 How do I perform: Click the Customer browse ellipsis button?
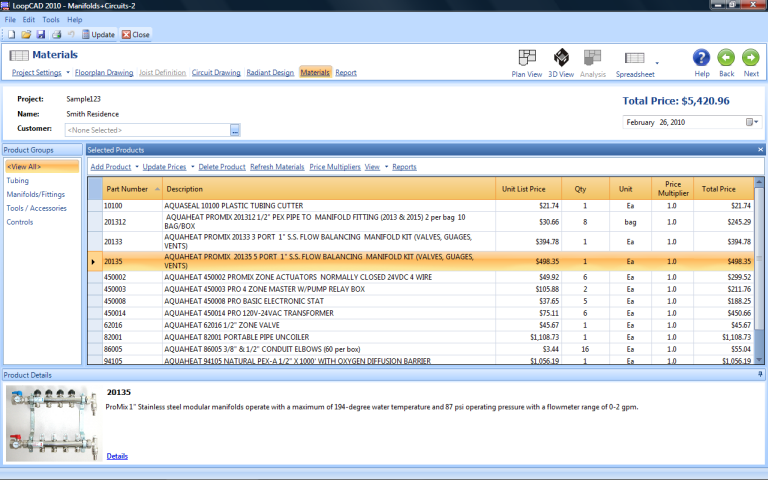235,130
